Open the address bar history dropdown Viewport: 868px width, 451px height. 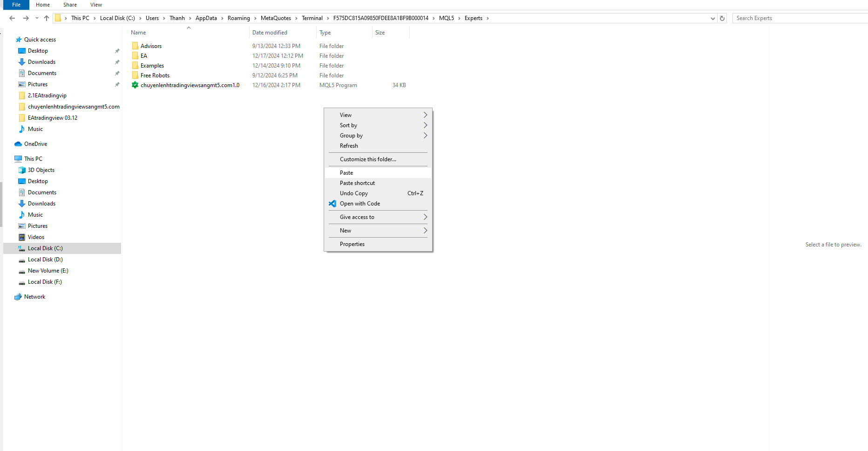(712, 18)
